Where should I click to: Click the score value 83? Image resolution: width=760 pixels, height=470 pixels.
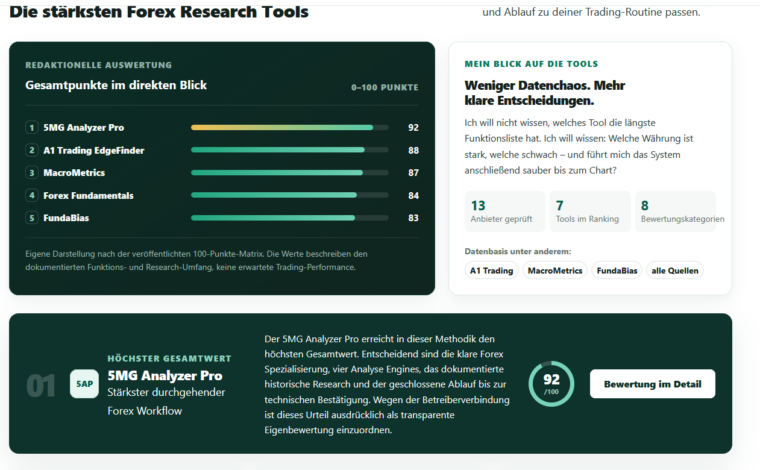[413, 218]
